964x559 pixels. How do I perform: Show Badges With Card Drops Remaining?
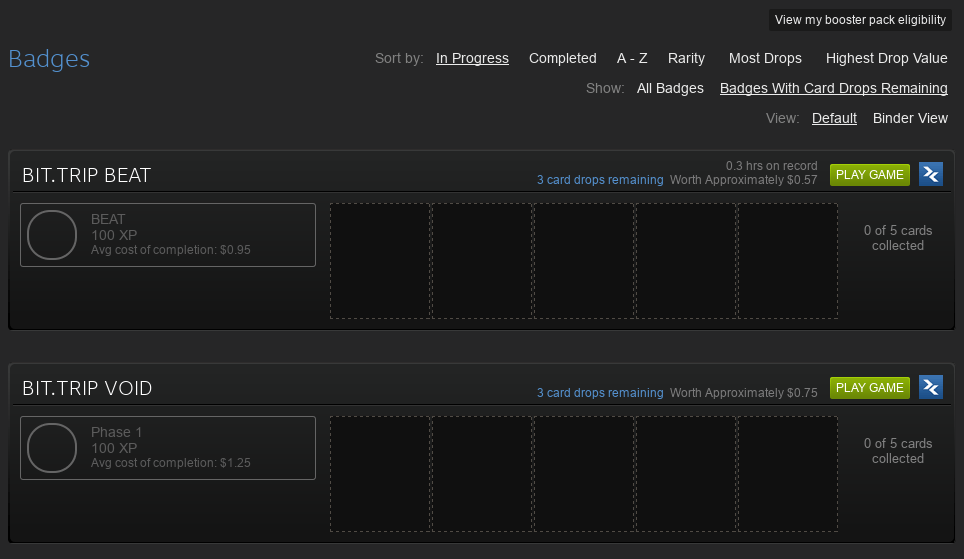click(834, 89)
